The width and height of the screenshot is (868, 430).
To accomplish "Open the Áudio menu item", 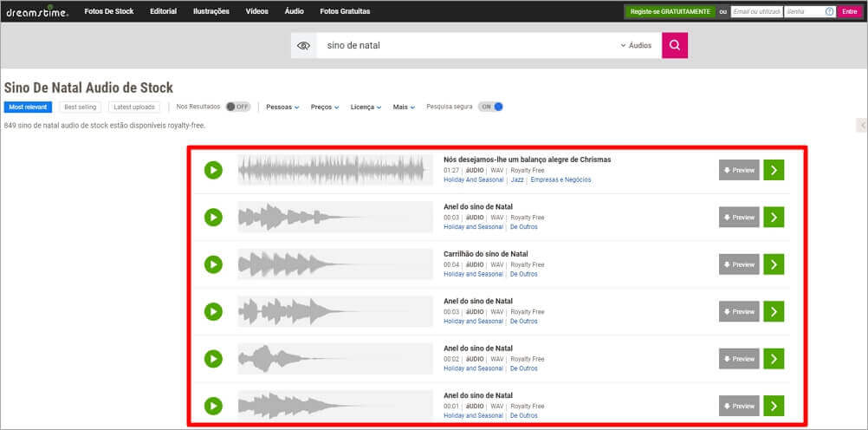I will 294,11.
